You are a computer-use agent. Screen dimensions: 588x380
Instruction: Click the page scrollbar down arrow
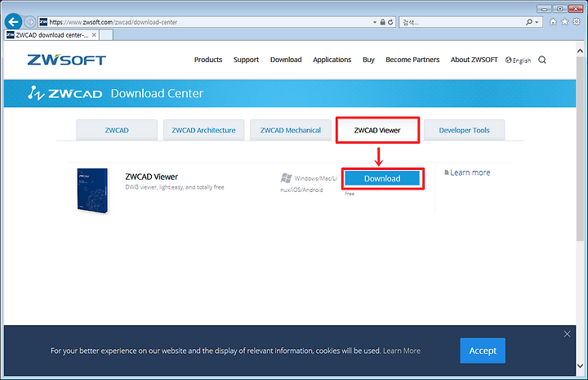click(580, 366)
